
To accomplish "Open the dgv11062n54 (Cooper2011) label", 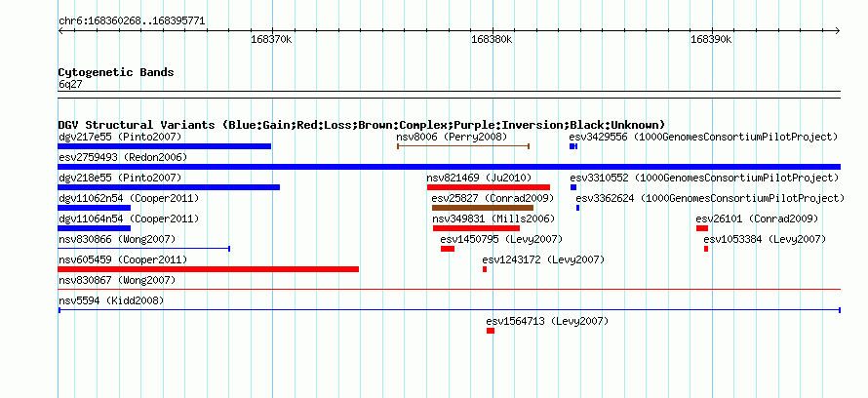I will point(129,198).
